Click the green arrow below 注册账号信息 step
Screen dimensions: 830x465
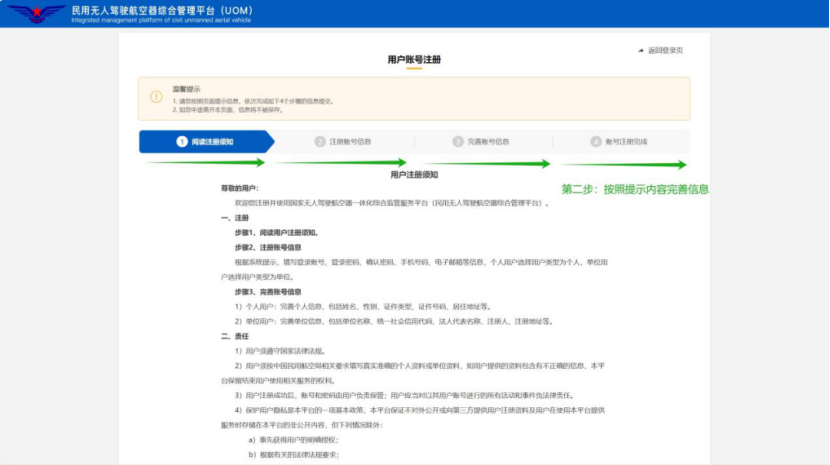[340, 162]
